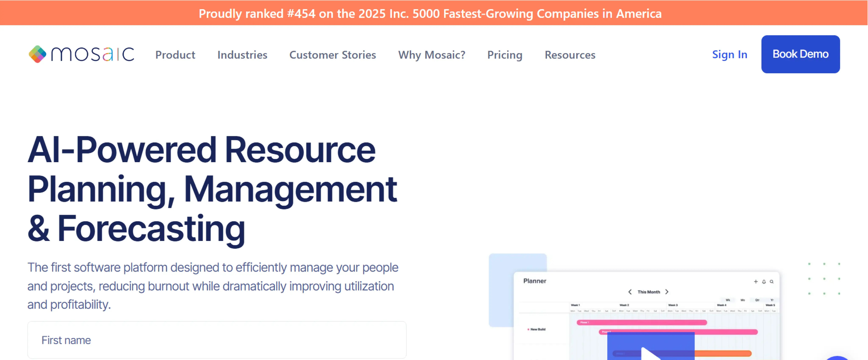Expand the Industries menu
Viewport: 868px width, 360px height.
click(x=242, y=55)
